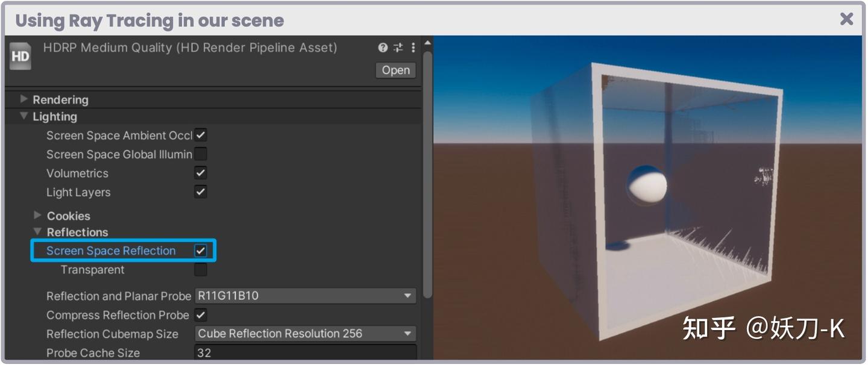Click the HD asset icon
Viewport: 868px width, 365px height.
pyautogui.click(x=20, y=57)
